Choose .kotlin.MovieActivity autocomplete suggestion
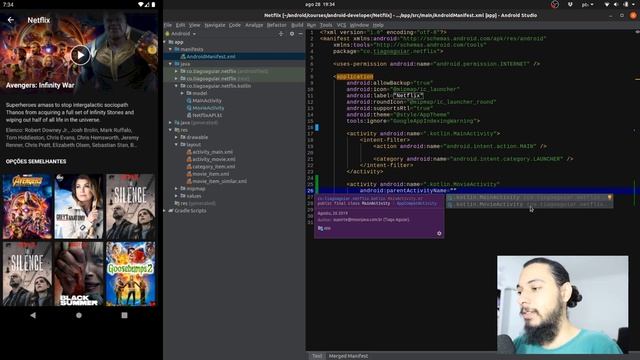Viewport: 640px width, 360px height. (x=529, y=204)
